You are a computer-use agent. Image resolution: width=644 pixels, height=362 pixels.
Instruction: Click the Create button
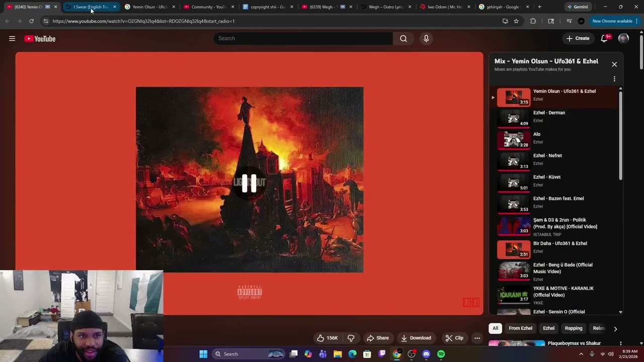point(578,39)
